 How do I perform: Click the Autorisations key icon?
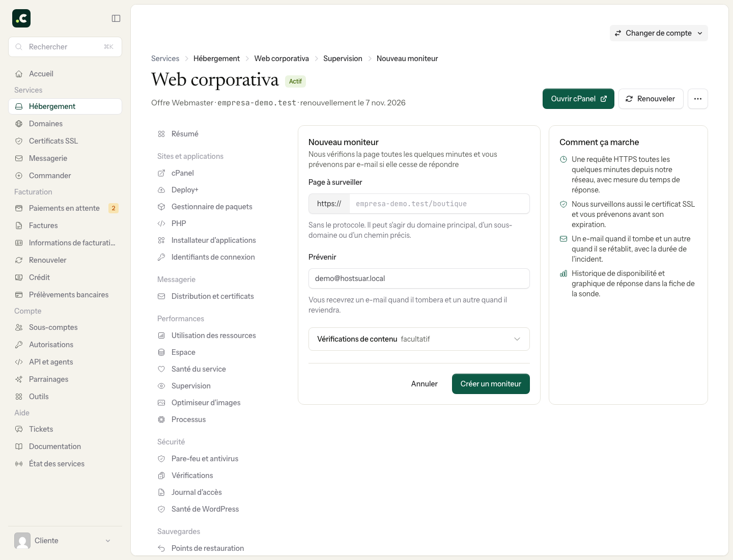click(19, 345)
